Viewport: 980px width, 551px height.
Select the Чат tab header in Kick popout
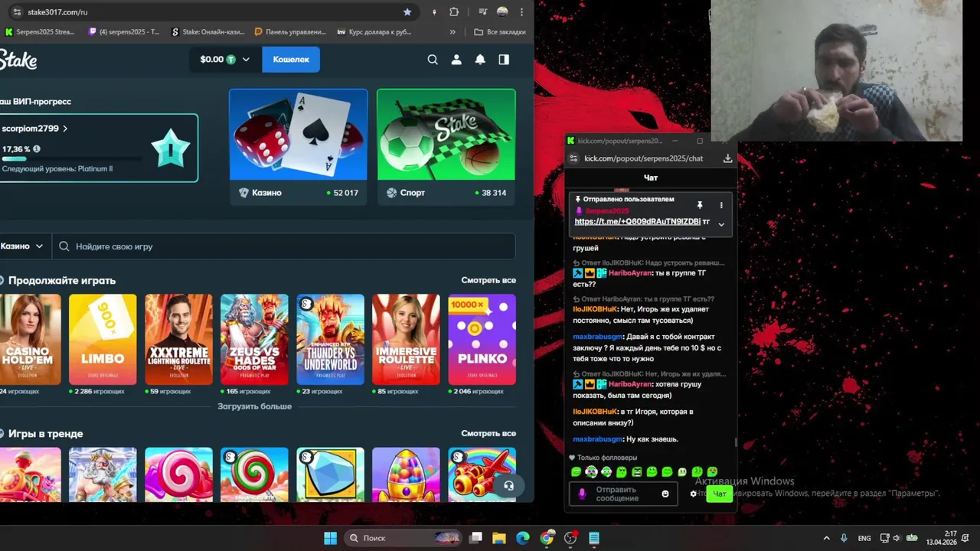tap(651, 178)
